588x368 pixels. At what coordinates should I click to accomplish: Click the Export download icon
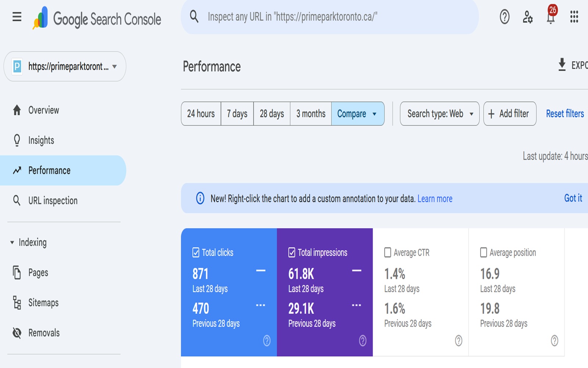[x=562, y=65]
